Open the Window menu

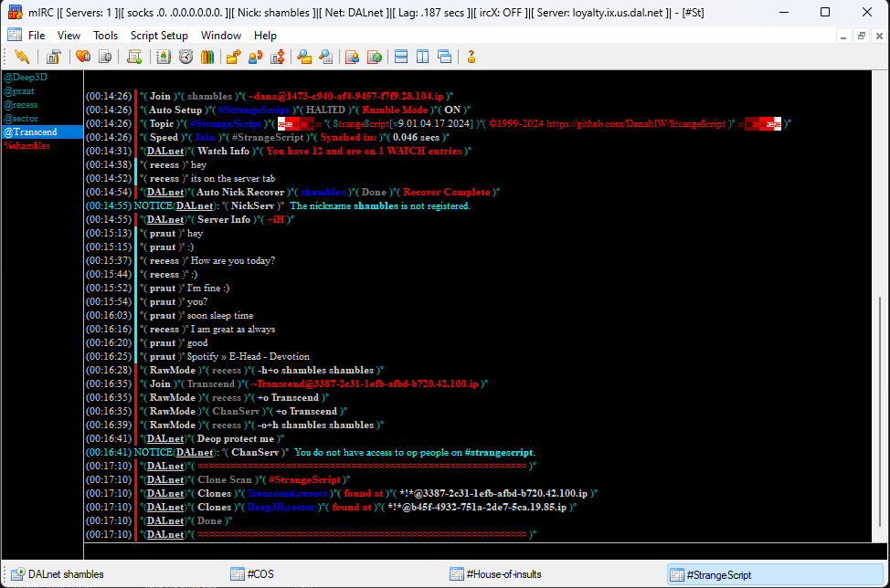[221, 36]
